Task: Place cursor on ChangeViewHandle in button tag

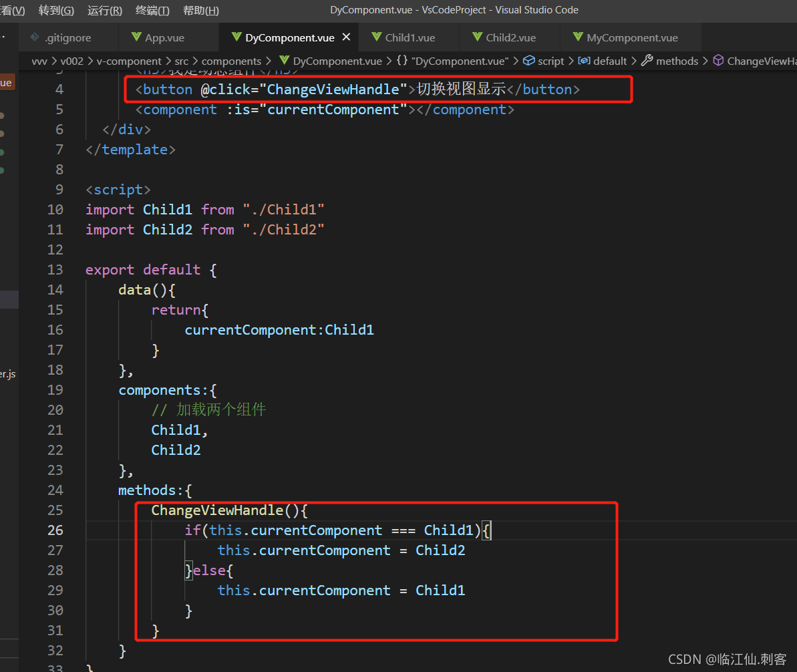Action: [333, 90]
